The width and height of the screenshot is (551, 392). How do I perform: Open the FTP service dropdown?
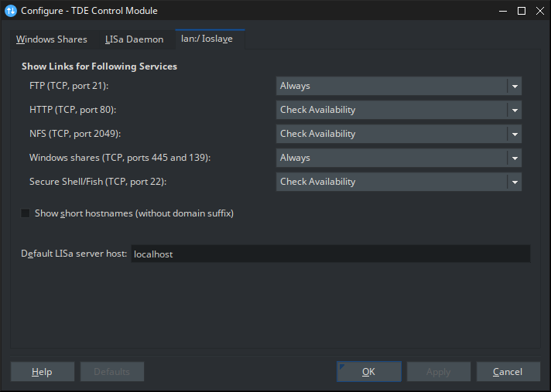click(399, 86)
